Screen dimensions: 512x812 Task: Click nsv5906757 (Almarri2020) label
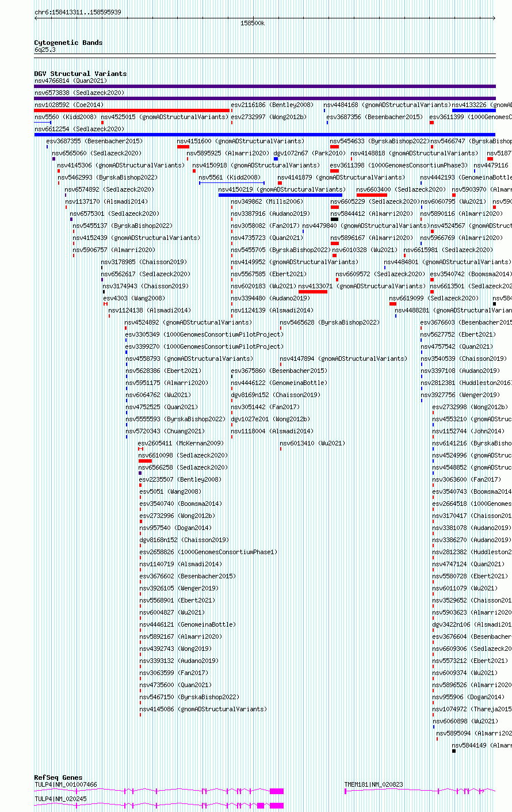[x=114, y=250]
